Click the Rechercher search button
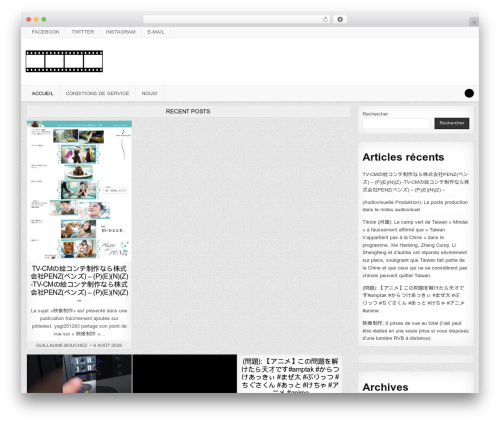This screenshot has height=423, width=500. (x=452, y=123)
